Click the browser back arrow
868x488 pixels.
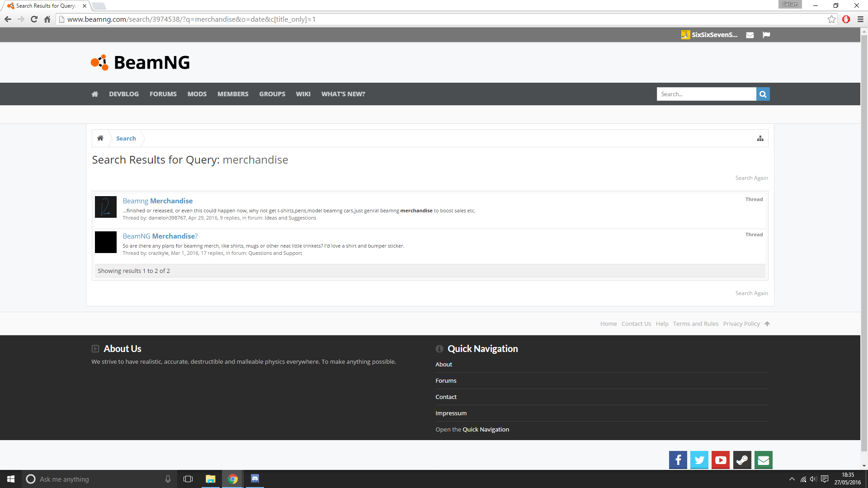click(x=8, y=19)
